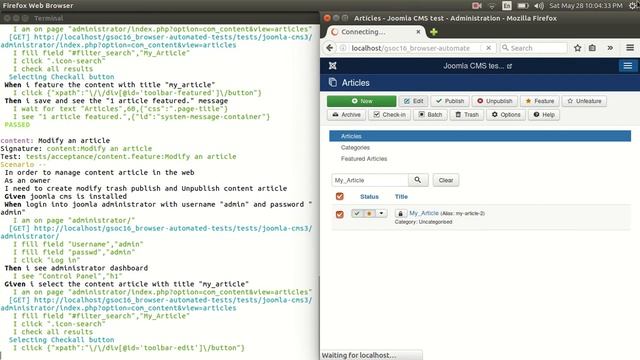This screenshot has height=360, width=640.
Task: Select the Connecting... browser tab
Action: 376,32
